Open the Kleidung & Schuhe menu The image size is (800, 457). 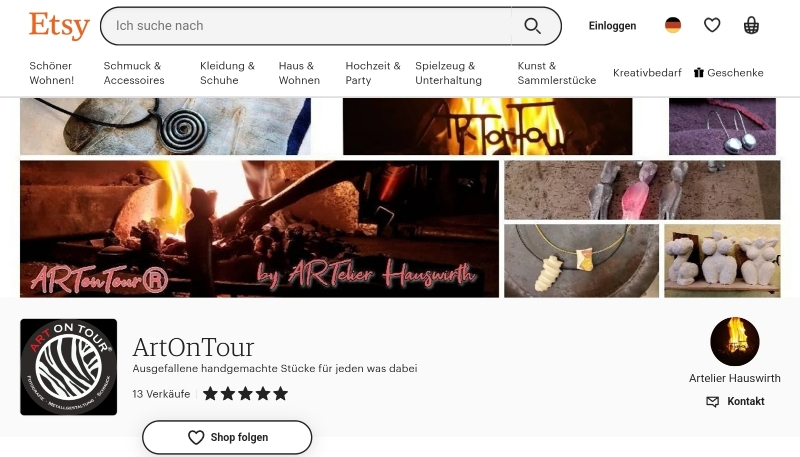227,73
